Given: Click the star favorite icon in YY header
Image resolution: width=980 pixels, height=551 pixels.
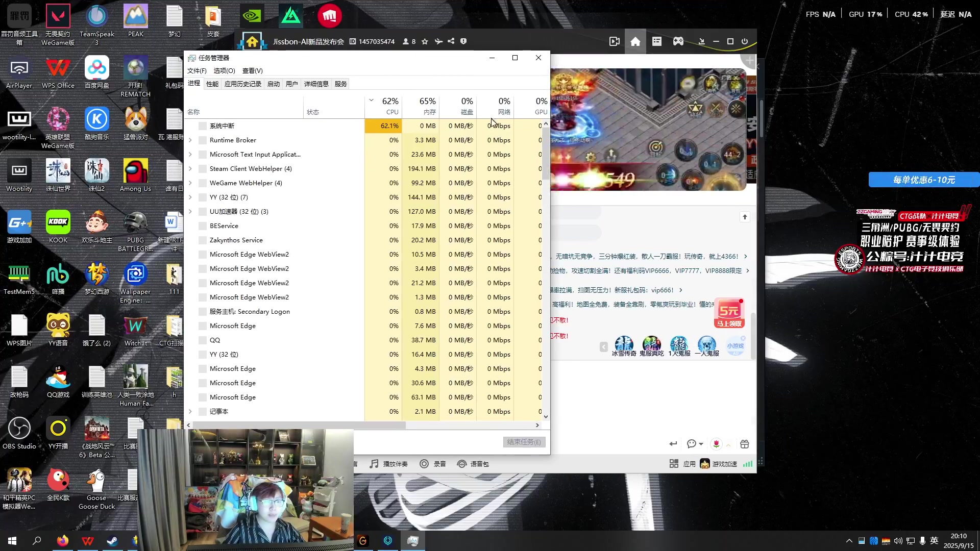Looking at the screenshot, I should [425, 42].
